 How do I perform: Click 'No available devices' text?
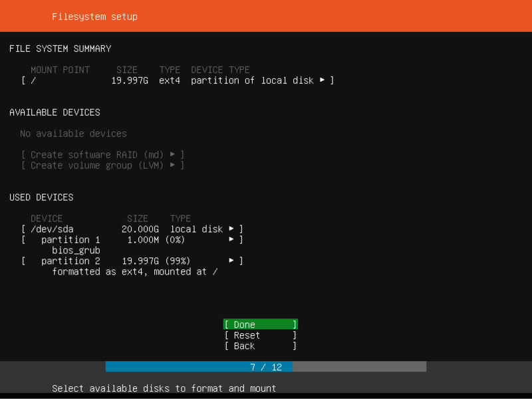[73, 134]
